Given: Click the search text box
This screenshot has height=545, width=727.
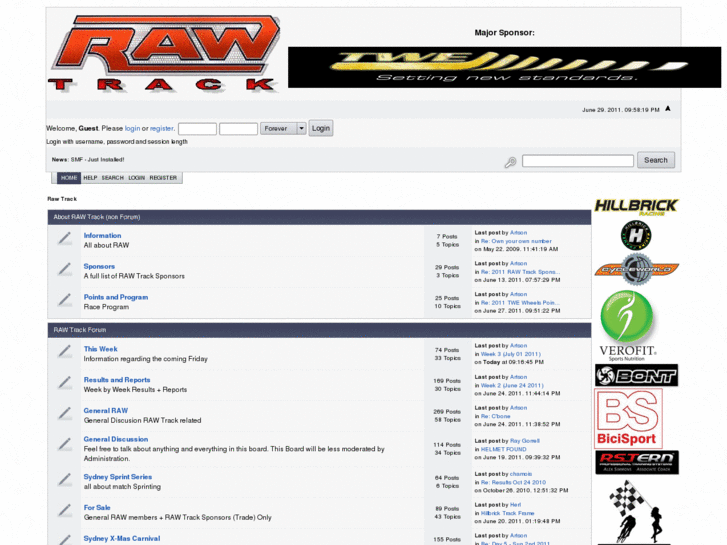Looking at the screenshot, I should pyautogui.click(x=578, y=160).
